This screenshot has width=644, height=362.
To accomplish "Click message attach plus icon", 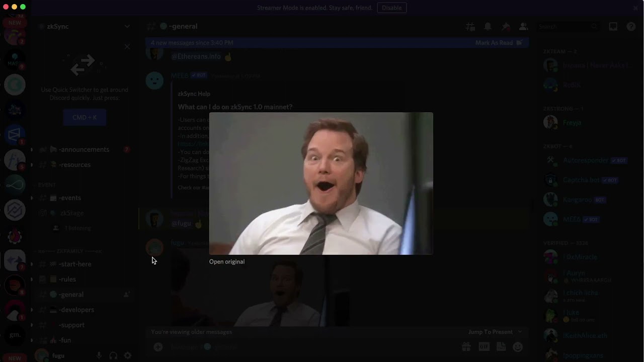I will click(158, 347).
